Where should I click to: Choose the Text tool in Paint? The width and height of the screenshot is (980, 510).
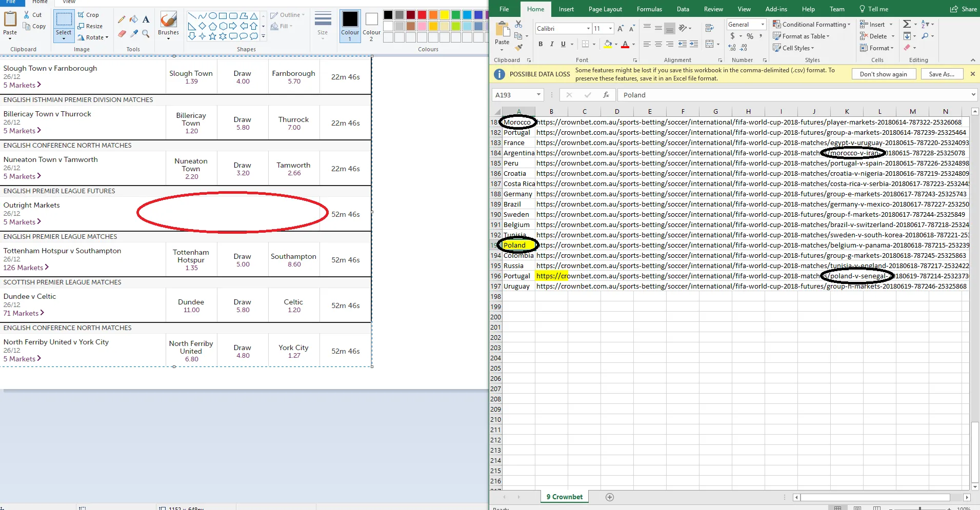point(146,19)
